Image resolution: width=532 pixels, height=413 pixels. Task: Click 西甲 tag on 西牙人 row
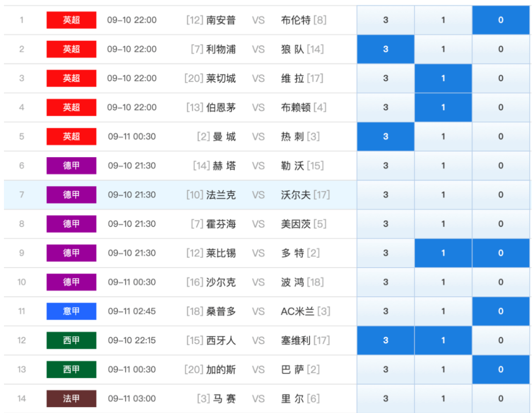coord(71,341)
